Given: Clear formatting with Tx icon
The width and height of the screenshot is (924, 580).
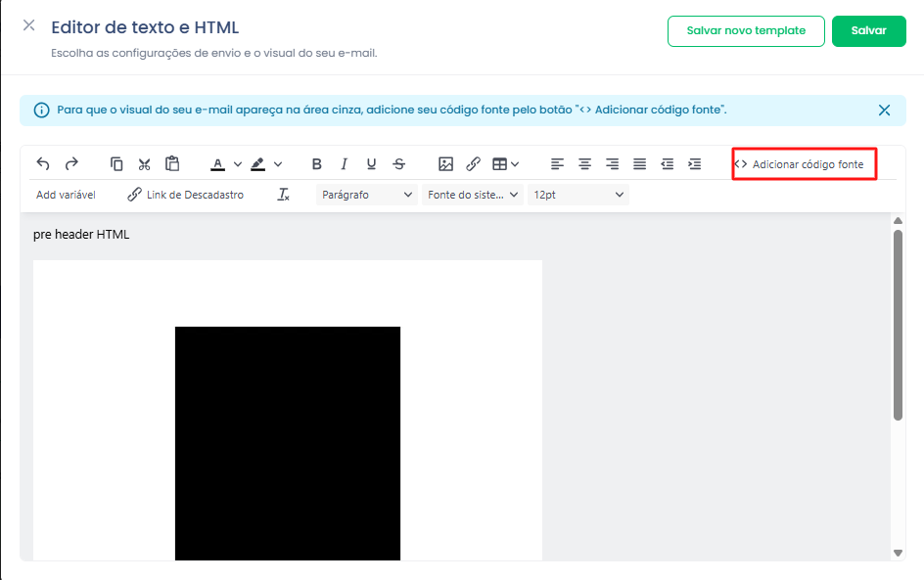Looking at the screenshot, I should tap(284, 195).
